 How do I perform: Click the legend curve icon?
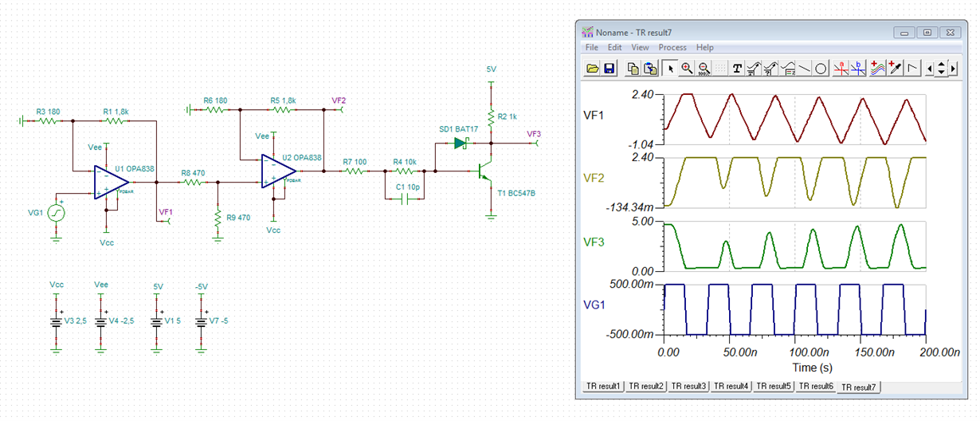[788, 69]
